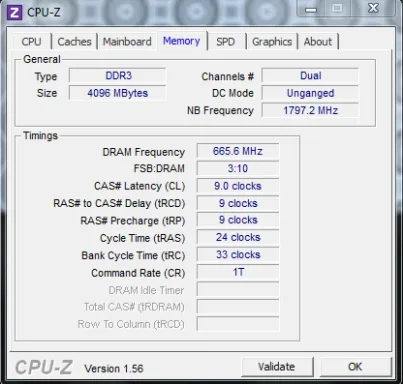The image size is (403, 384).
Task: Click the Unganged DC Mode value
Action: click(x=310, y=93)
